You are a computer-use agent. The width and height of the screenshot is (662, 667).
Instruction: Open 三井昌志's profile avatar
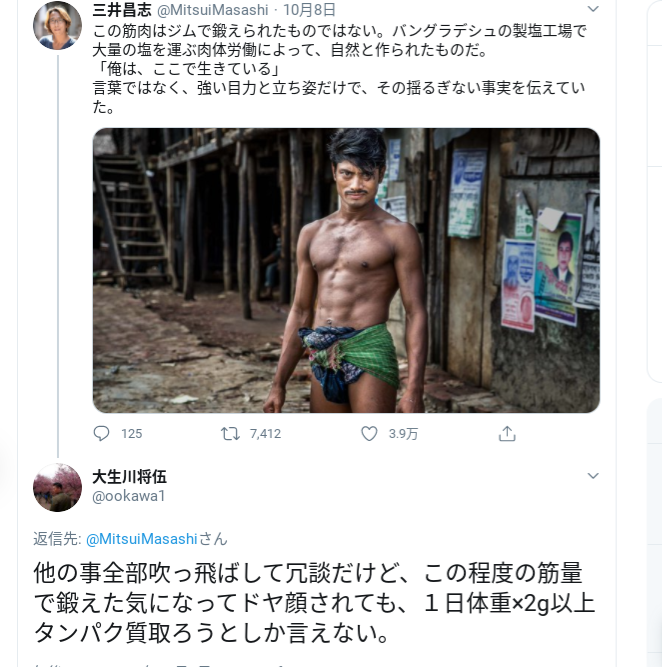[57, 25]
